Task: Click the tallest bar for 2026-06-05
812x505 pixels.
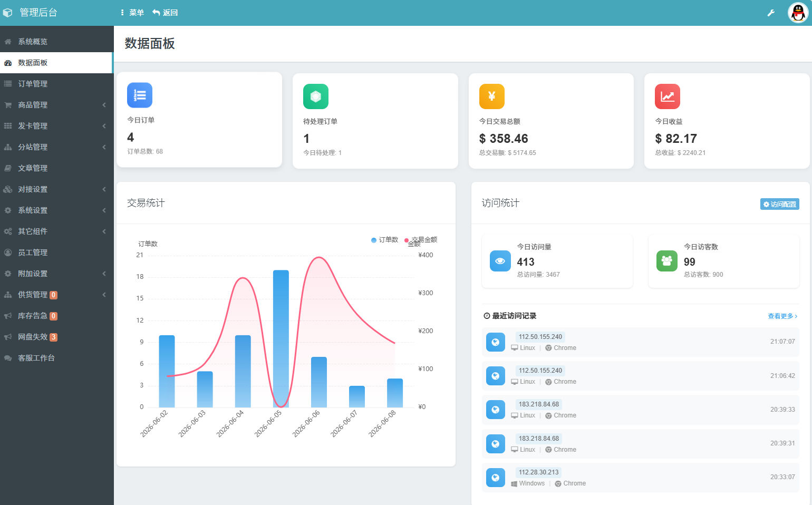Action: 281,338
